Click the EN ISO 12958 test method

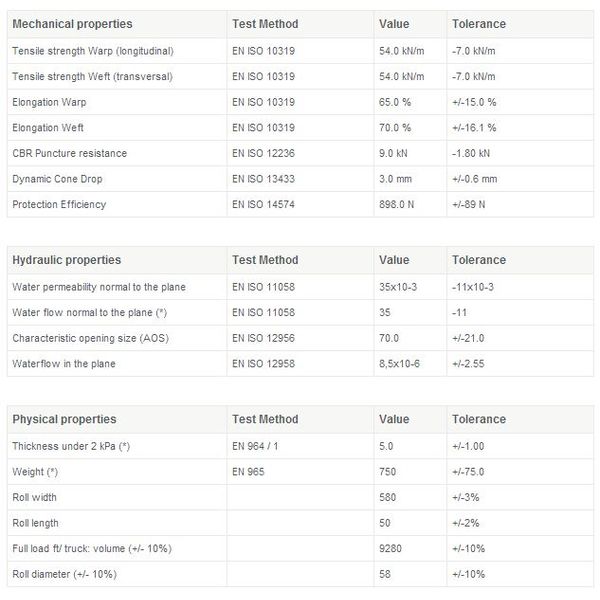263,364
